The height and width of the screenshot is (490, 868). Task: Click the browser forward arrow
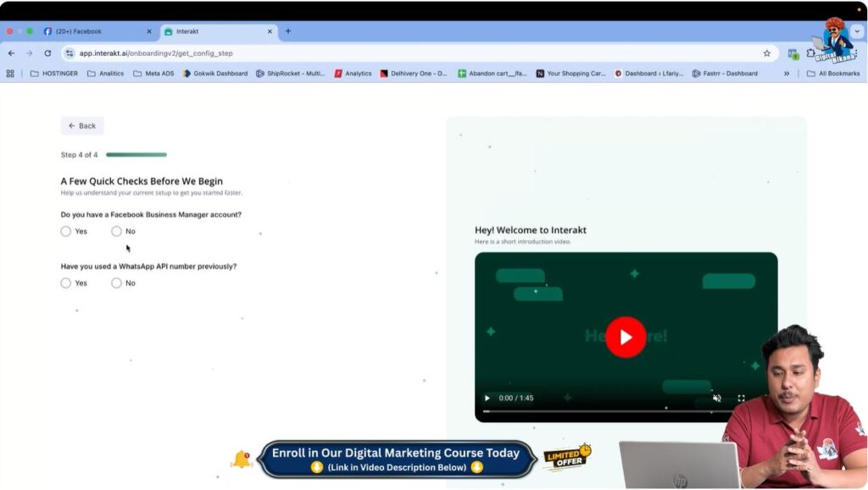pyautogui.click(x=30, y=53)
